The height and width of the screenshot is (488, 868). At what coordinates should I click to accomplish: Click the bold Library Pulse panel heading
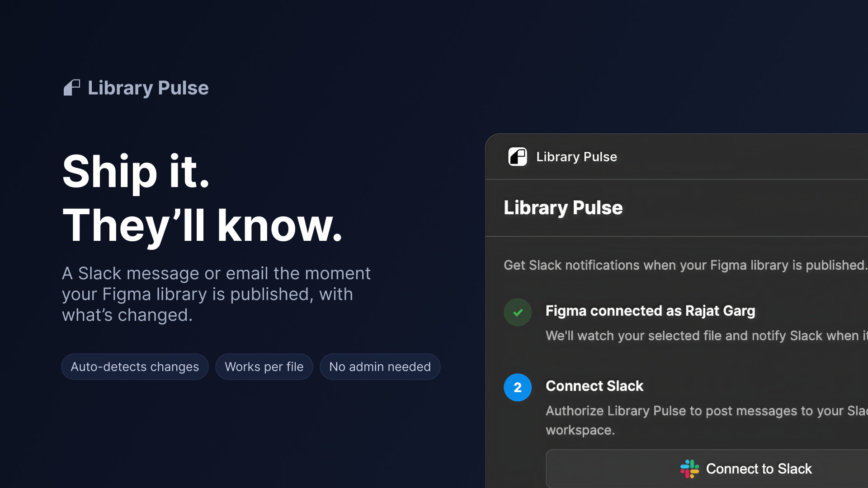563,208
